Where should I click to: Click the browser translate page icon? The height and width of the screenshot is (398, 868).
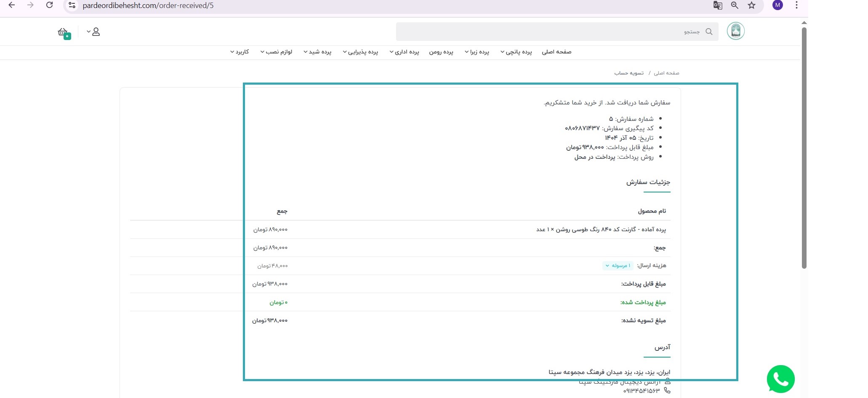pos(718,5)
